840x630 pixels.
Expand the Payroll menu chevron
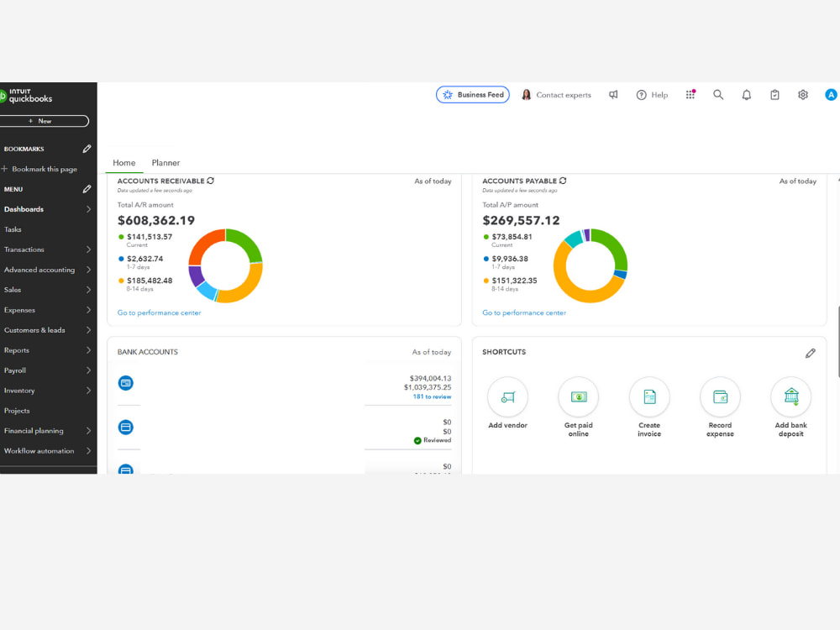88,370
